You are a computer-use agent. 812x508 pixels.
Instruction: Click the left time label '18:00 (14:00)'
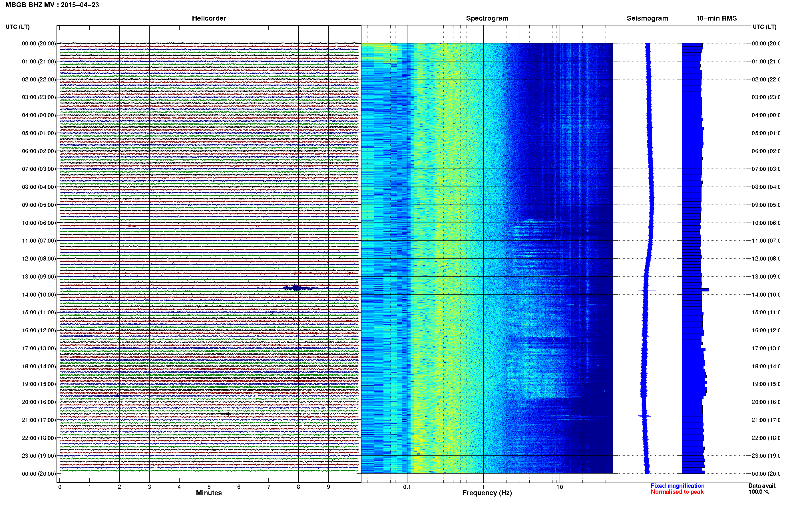click(x=39, y=366)
